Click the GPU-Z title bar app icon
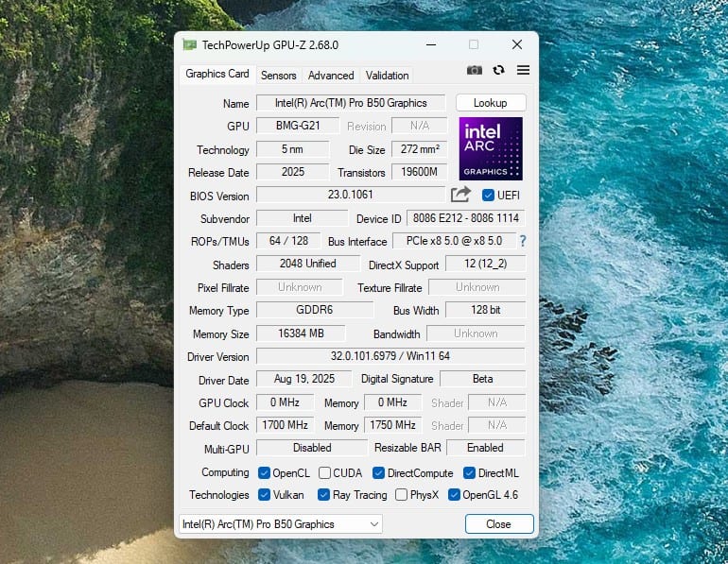Viewport: 728px width, 564px height. pyautogui.click(x=189, y=45)
